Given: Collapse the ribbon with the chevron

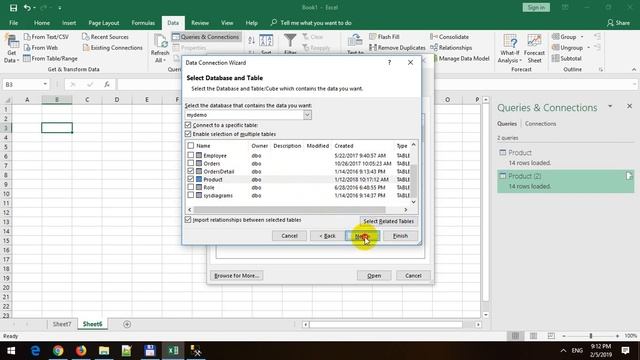Looking at the screenshot, I should coord(633,69).
